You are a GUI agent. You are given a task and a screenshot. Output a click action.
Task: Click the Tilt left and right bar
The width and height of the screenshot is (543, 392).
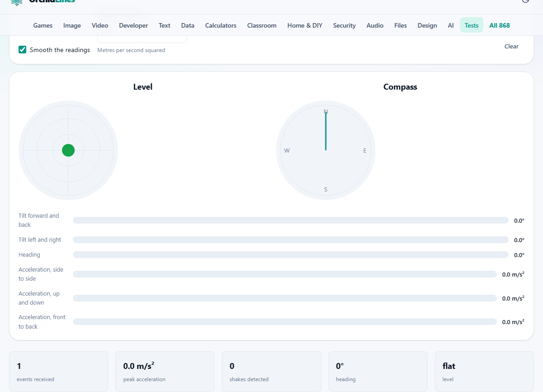(291, 240)
